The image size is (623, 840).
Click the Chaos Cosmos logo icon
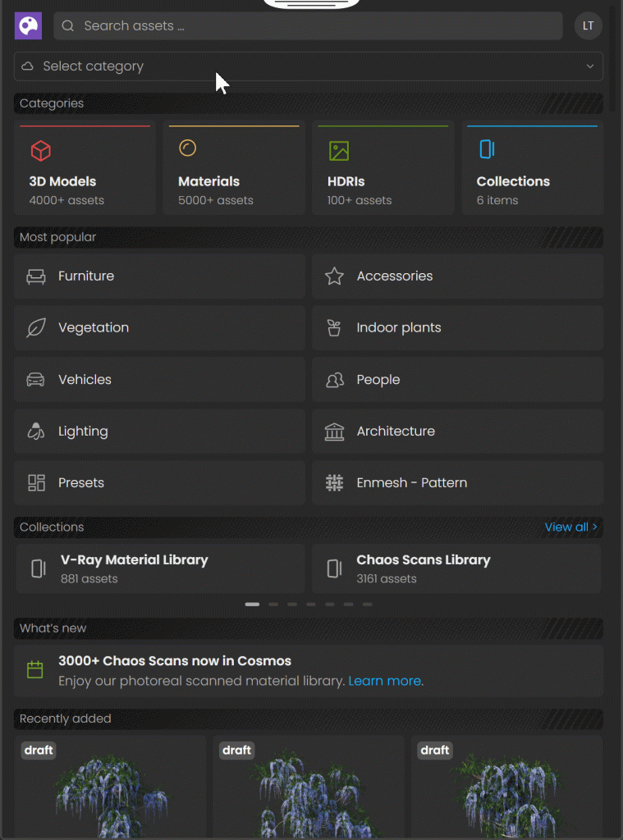(28, 26)
